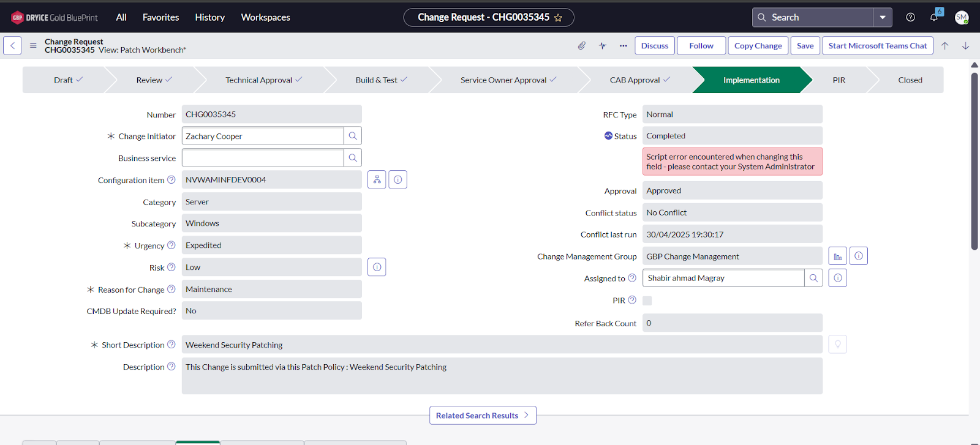Select the Draft stage
Image resolution: width=980 pixels, height=445 pixels.
tap(68, 80)
